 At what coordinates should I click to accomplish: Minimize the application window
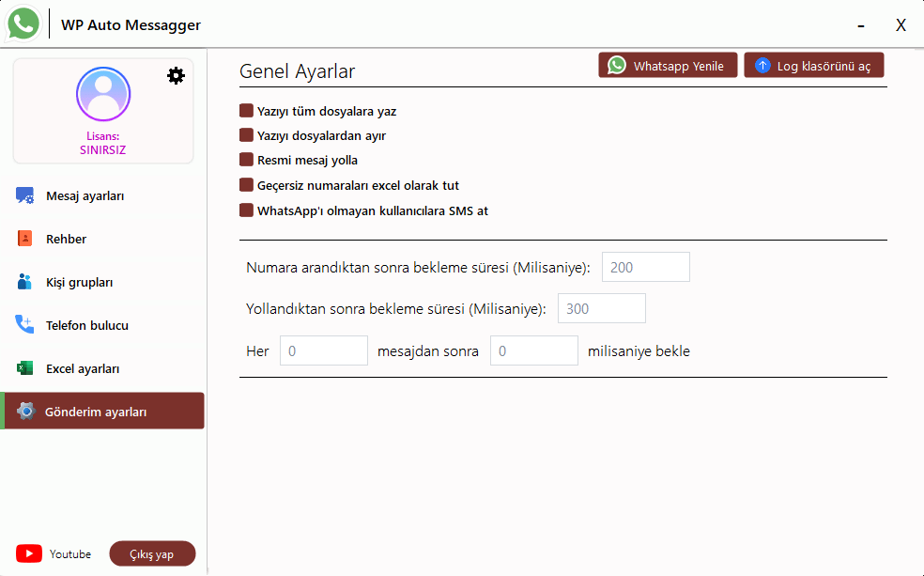pos(861,25)
